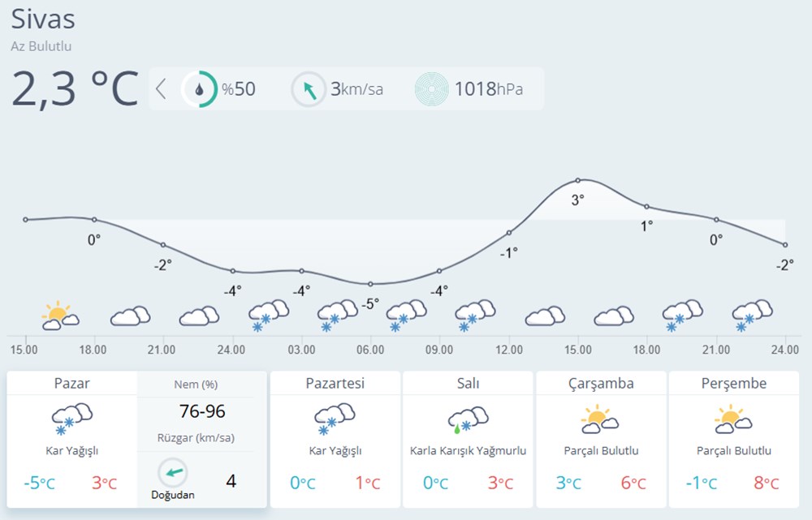
Task: Select the Perşembe forecast day
Action: (x=734, y=383)
